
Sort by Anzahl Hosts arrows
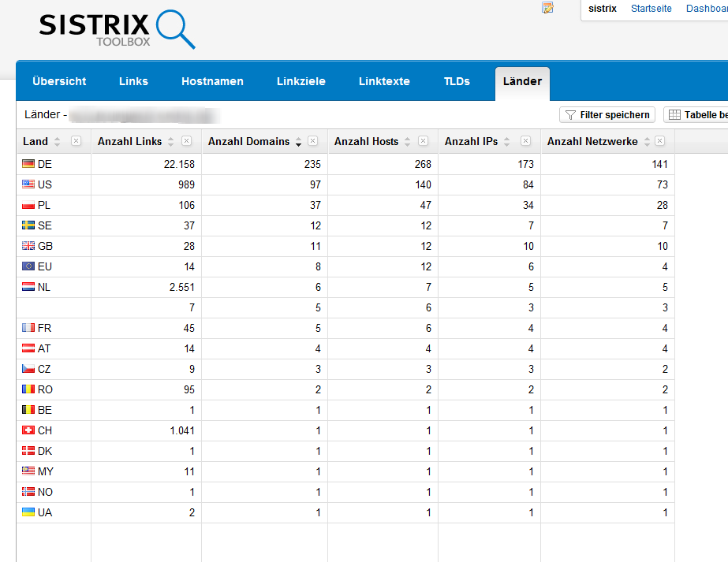407,142
